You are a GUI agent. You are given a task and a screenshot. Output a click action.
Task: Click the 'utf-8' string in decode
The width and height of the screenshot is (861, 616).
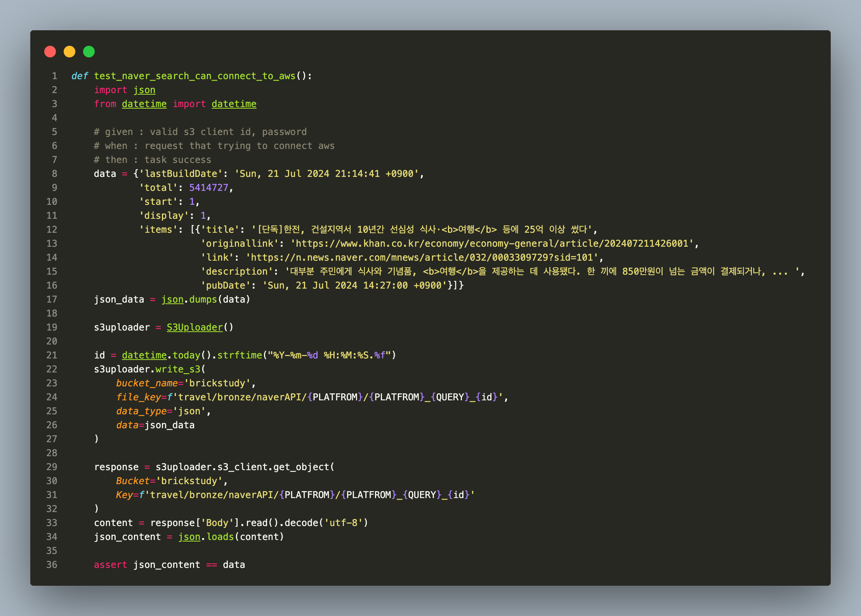[343, 523]
